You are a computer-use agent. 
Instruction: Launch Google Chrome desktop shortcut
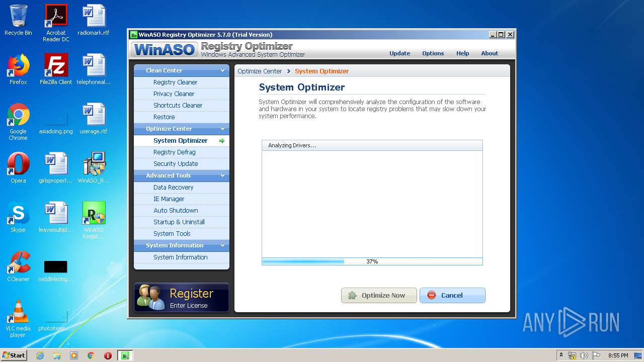point(18,122)
